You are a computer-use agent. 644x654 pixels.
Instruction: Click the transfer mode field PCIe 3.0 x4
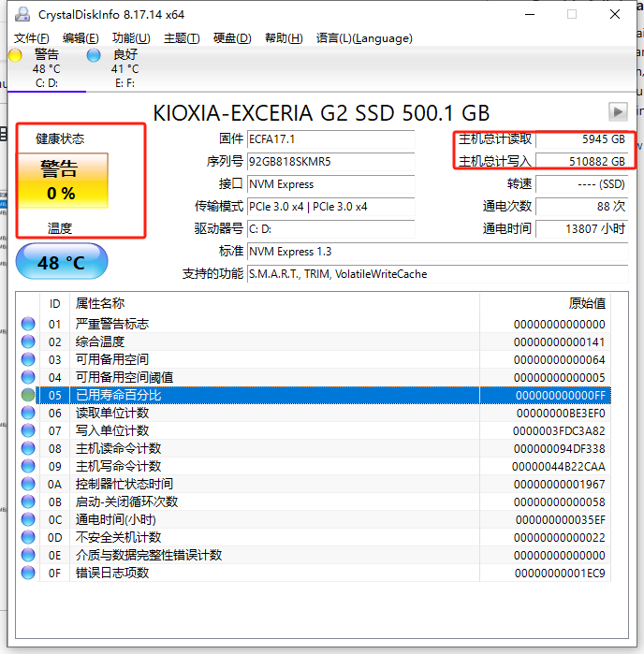330,207
